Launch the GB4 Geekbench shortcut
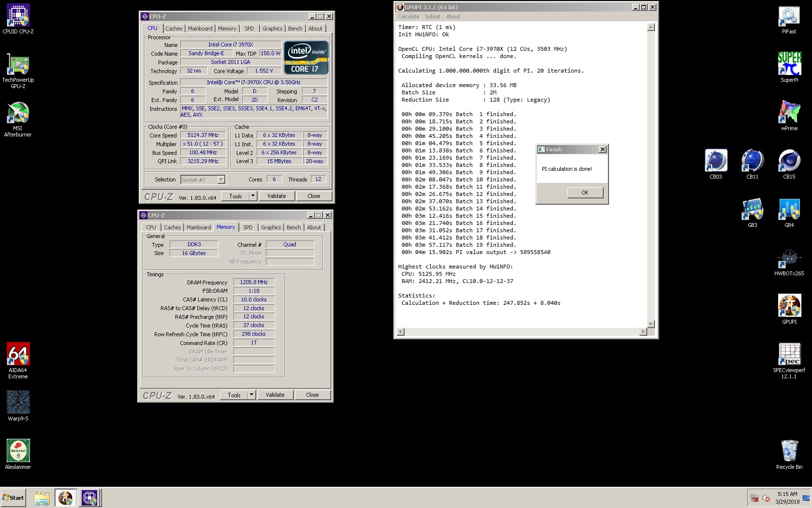Viewport: 812px width, 508px height. (789, 212)
